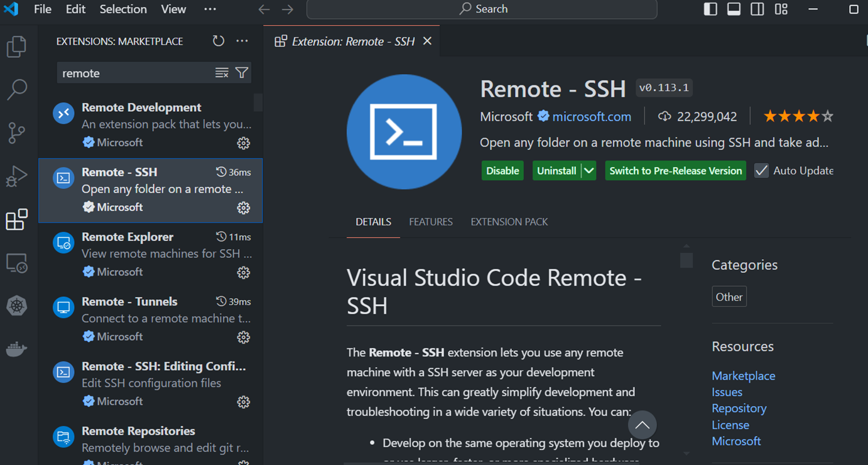Switch to EXTENSION PACK tab
This screenshot has height=465, width=868.
point(509,222)
